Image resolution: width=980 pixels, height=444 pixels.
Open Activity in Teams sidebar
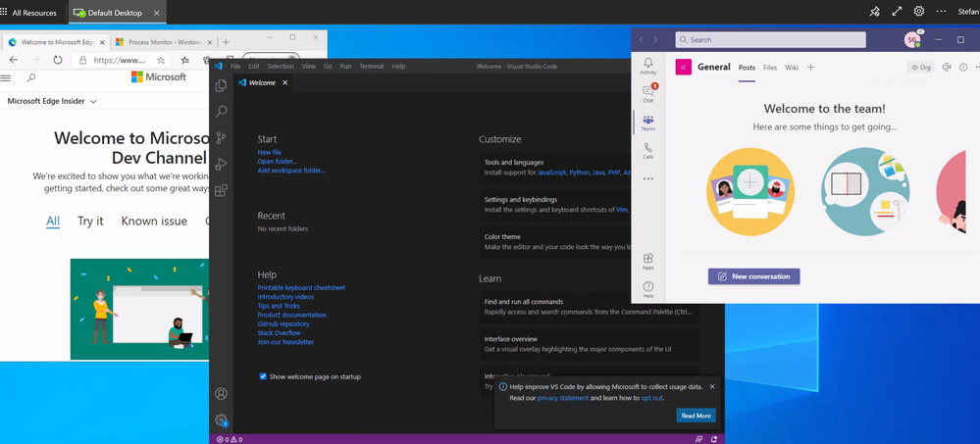coord(648,67)
